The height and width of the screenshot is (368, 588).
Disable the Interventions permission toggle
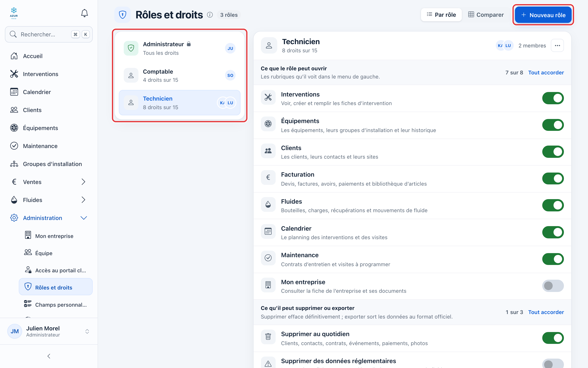553,98
